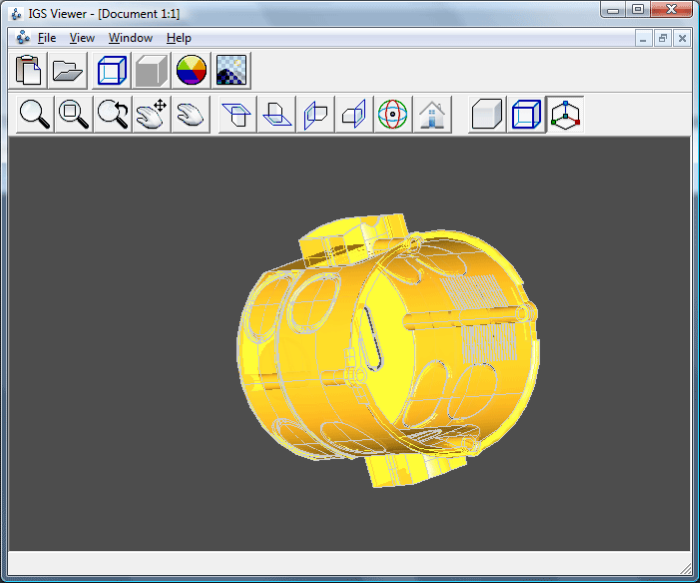This screenshot has height=583, width=700.
Task: Select the zoom window tool
Action: click(74, 115)
